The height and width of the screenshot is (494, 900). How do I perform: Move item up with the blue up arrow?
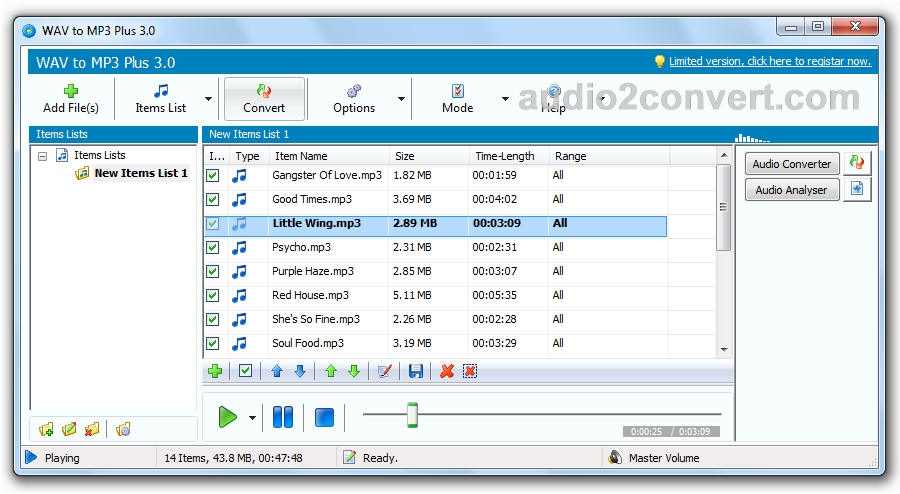(x=277, y=371)
